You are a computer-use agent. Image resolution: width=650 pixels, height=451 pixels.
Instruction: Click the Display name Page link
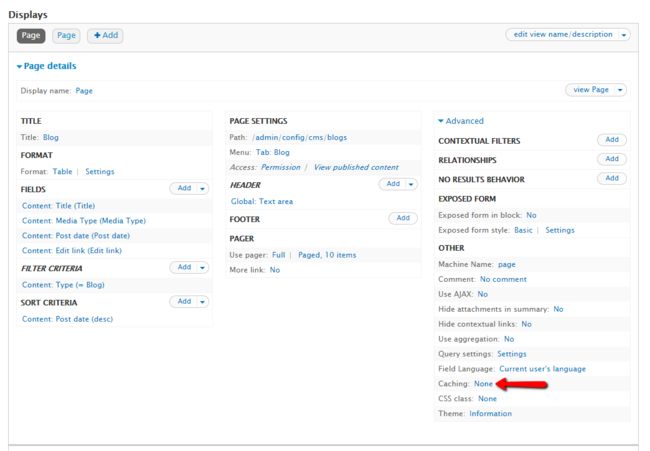coord(84,91)
